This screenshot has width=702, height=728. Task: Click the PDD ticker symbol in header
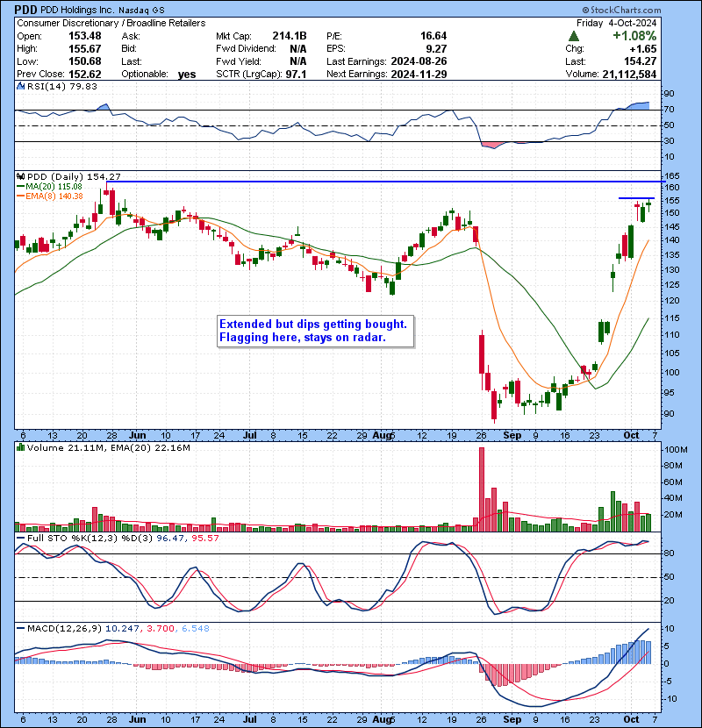click(26, 10)
